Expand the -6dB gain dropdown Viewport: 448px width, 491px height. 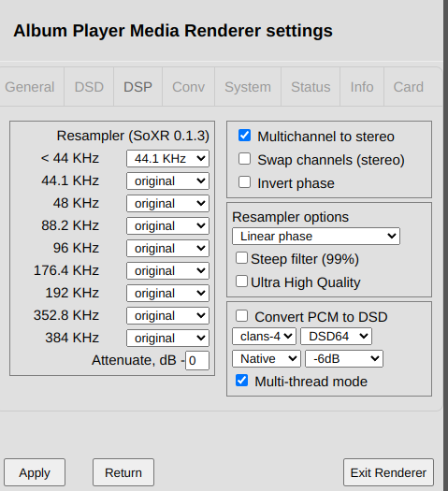[344, 358]
